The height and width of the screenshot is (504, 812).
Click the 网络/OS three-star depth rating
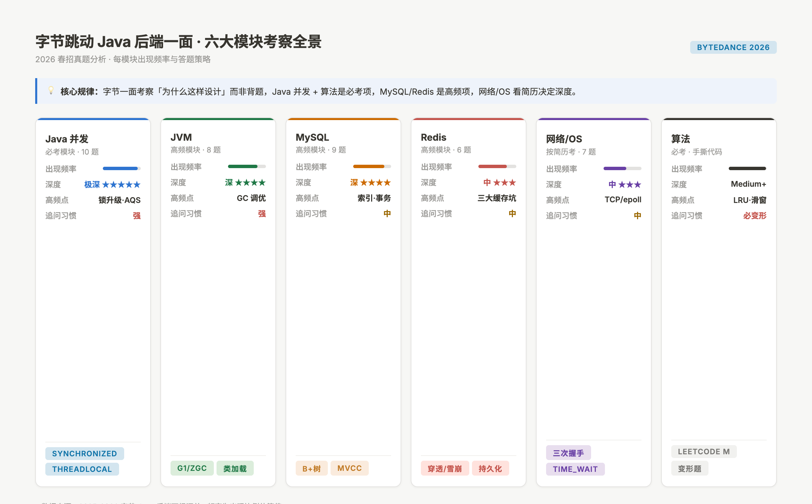[630, 185]
